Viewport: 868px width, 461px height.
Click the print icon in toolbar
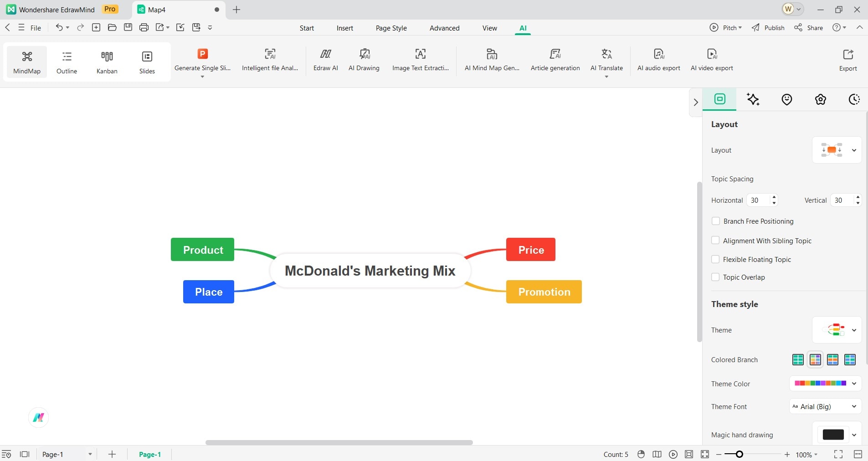click(144, 27)
